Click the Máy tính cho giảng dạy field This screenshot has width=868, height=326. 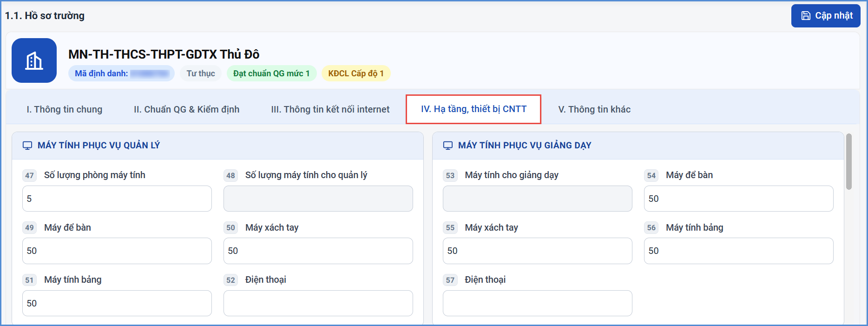538,199
